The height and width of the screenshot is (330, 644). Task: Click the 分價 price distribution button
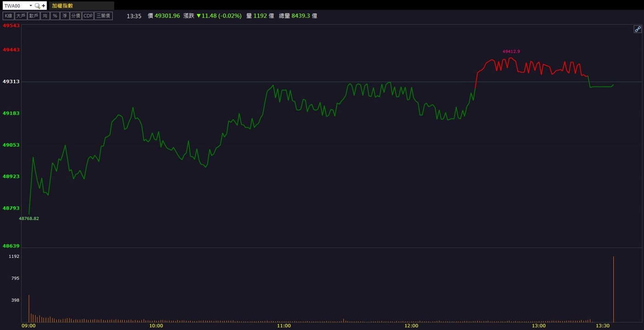(76, 16)
